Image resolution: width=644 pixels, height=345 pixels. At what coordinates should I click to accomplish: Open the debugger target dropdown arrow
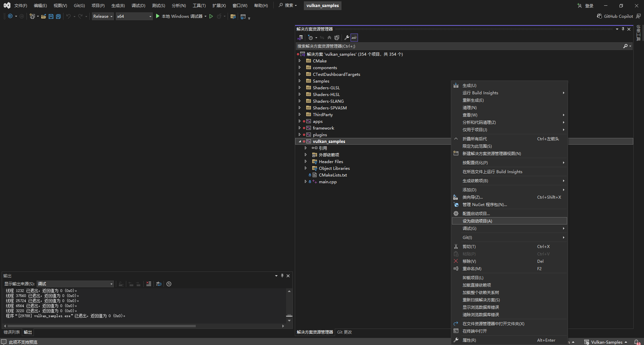point(205,16)
